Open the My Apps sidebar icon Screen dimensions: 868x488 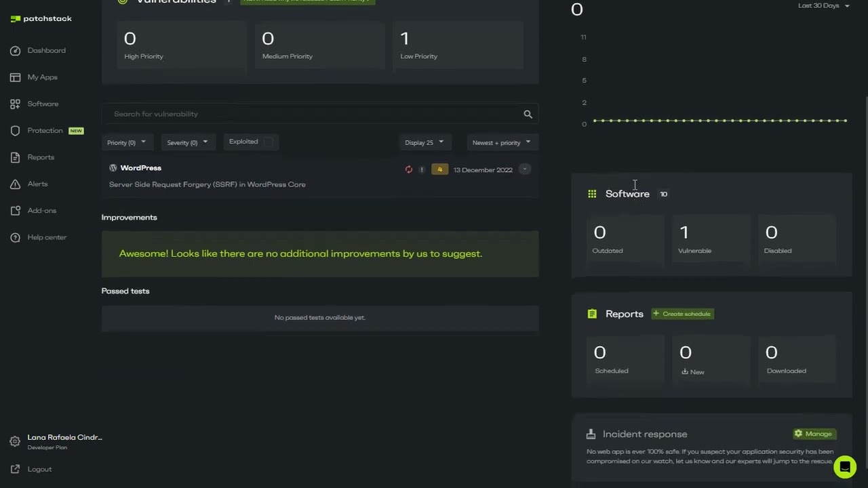15,77
